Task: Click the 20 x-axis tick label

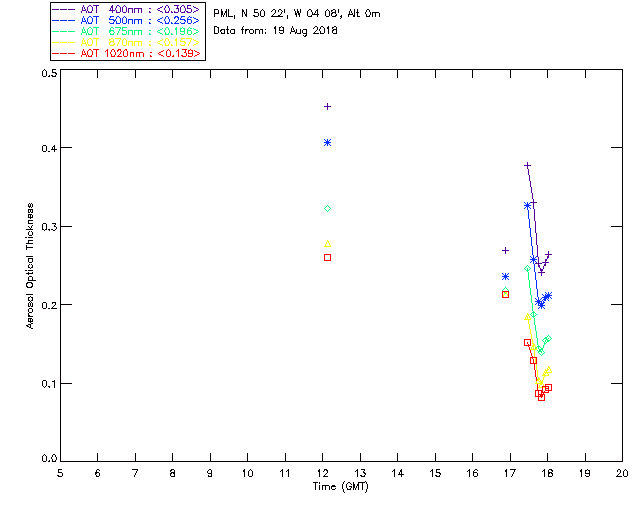Action: point(622,473)
